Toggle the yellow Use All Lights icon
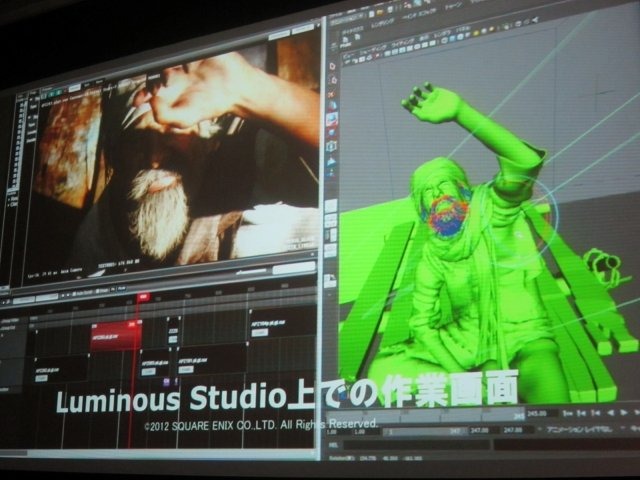This screenshot has width=640, height=480. point(476,33)
